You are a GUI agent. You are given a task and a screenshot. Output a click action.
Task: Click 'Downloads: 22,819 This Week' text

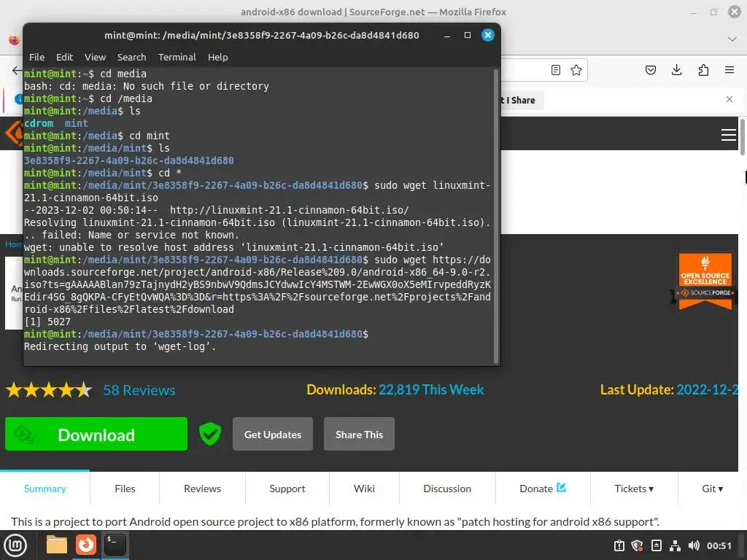point(395,389)
